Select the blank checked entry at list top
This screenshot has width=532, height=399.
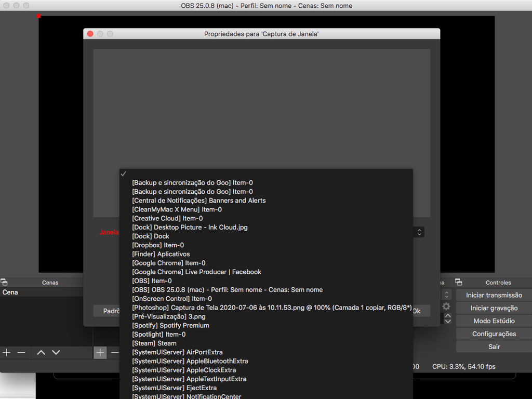coord(266,174)
